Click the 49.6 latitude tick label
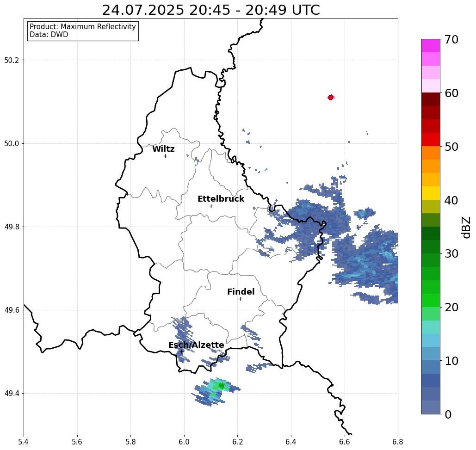476x450 pixels. [x=12, y=310]
